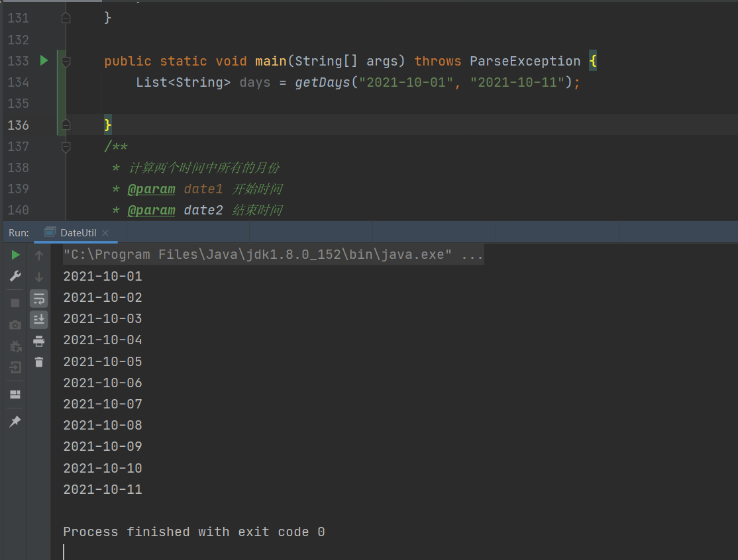This screenshot has width=738, height=560.
Task: Click the days variable name
Action: (x=254, y=82)
